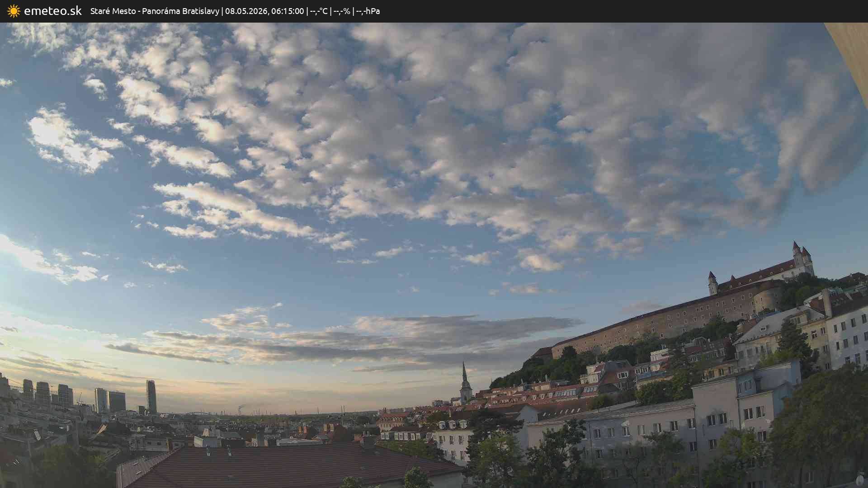Click the temperature reading "--,-°C"

click(319, 11)
